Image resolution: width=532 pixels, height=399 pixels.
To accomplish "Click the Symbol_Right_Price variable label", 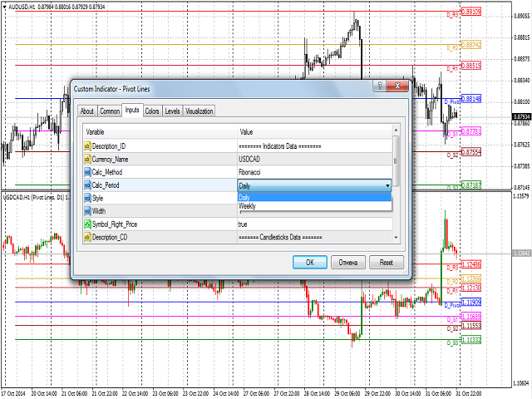I will point(115,224).
